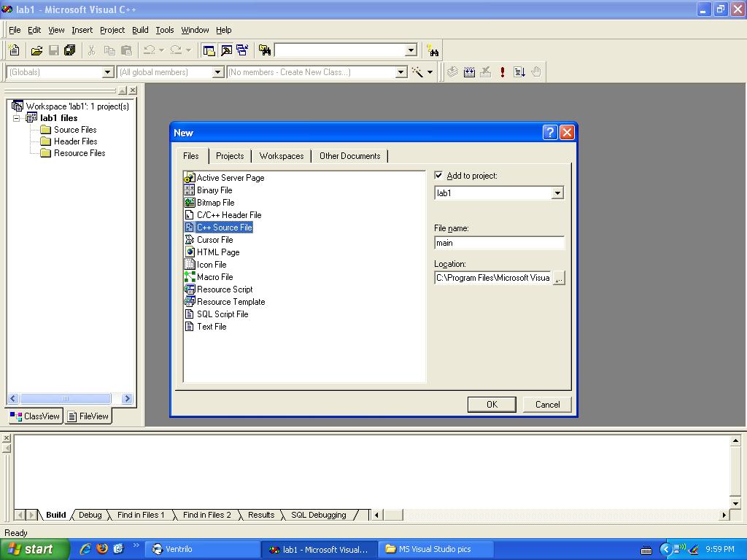Open the lab1 project dropdown
Screen dimensions: 747x560
557,193
